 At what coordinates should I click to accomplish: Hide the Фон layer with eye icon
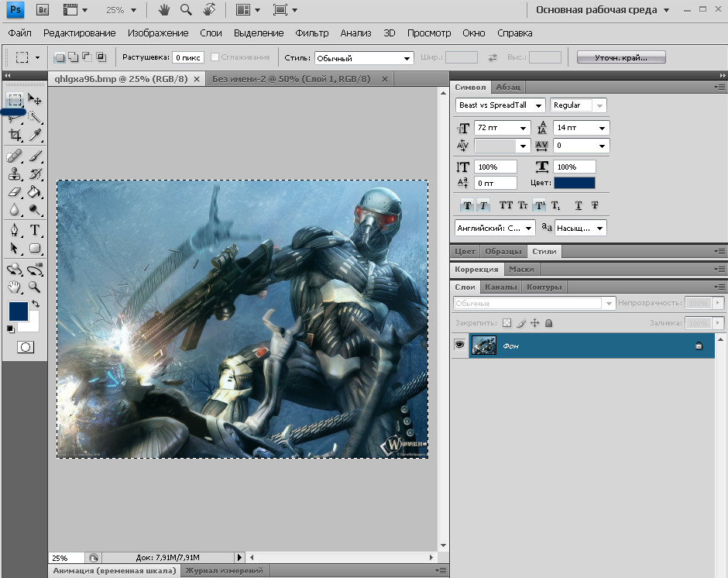[460, 345]
